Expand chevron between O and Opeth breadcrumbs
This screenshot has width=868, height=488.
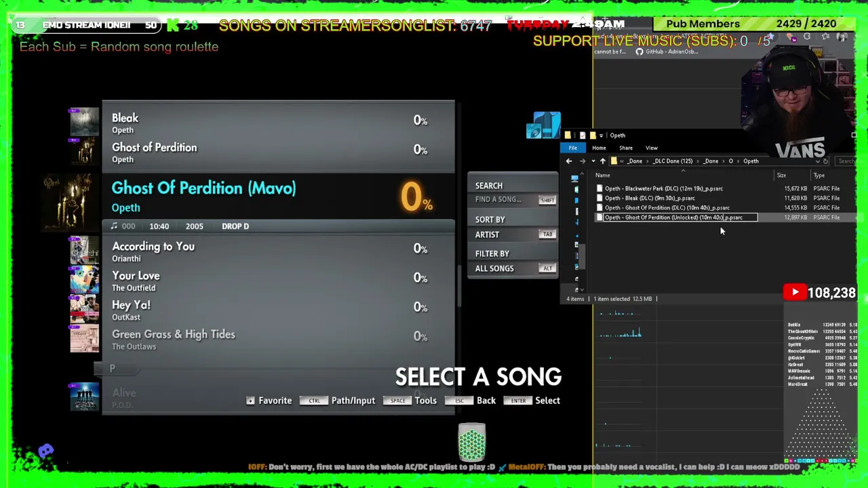pos(738,161)
